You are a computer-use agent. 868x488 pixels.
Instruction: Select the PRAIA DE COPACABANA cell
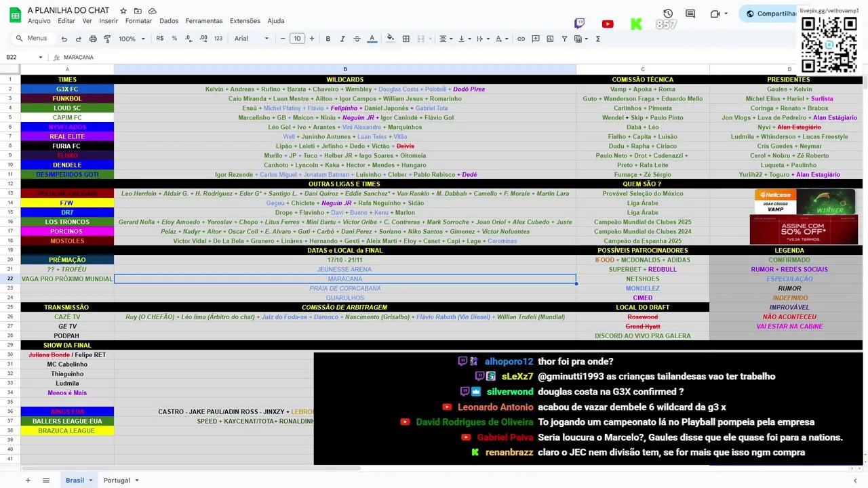pyautogui.click(x=345, y=288)
